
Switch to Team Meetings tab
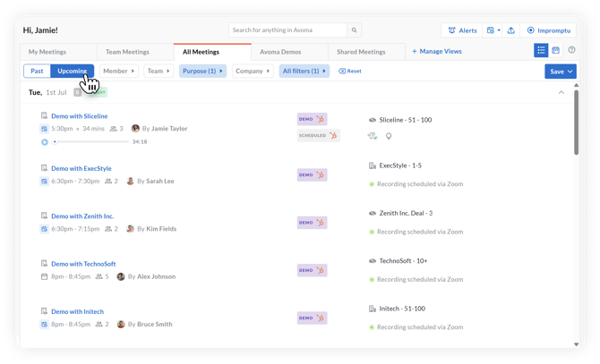point(127,52)
